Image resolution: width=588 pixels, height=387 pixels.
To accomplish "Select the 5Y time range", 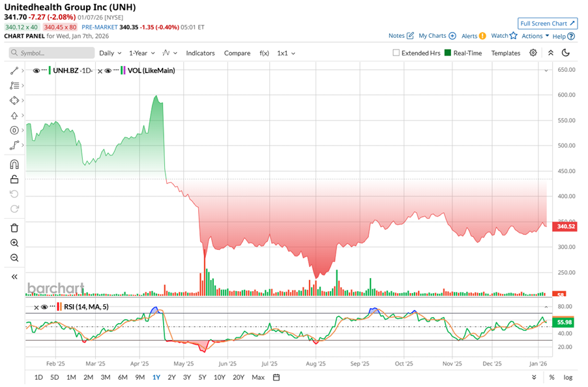I will tap(202, 377).
